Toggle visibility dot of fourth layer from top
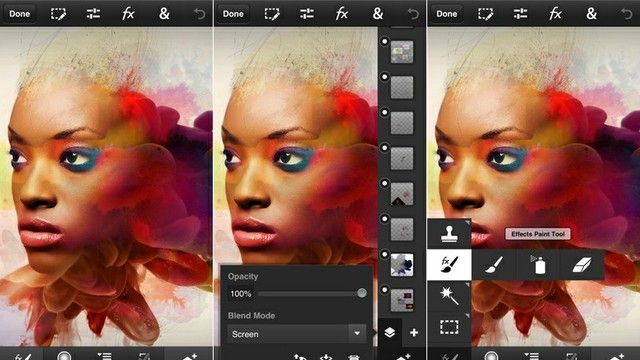The height and width of the screenshot is (360, 640). click(x=384, y=148)
